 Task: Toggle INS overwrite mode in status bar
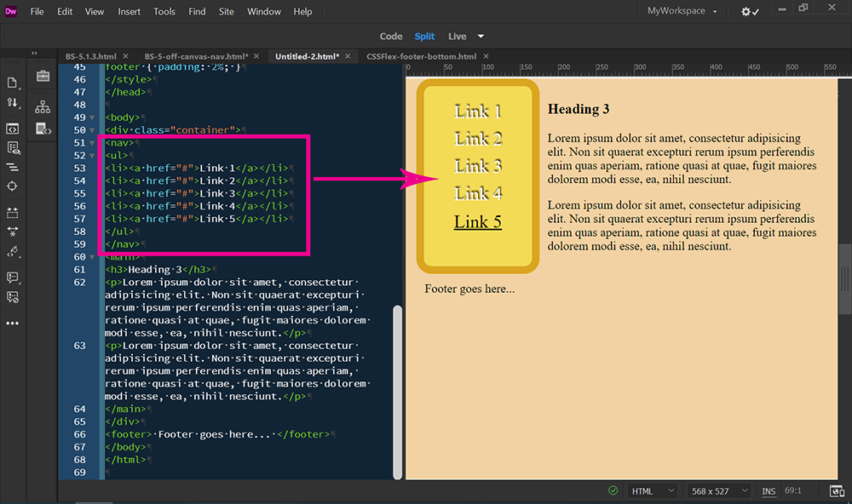click(x=769, y=490)
